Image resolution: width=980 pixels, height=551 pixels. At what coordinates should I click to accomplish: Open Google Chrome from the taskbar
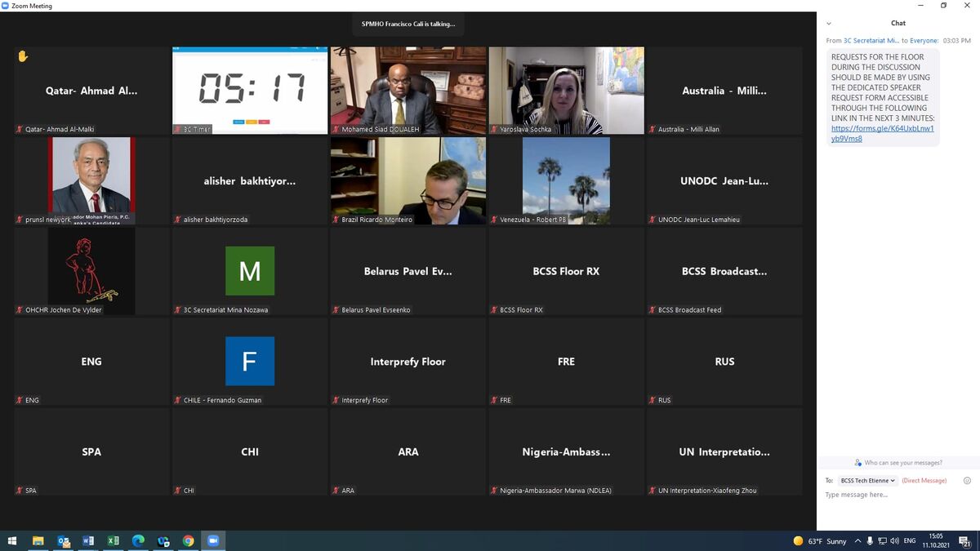click(x=189, y=541)
